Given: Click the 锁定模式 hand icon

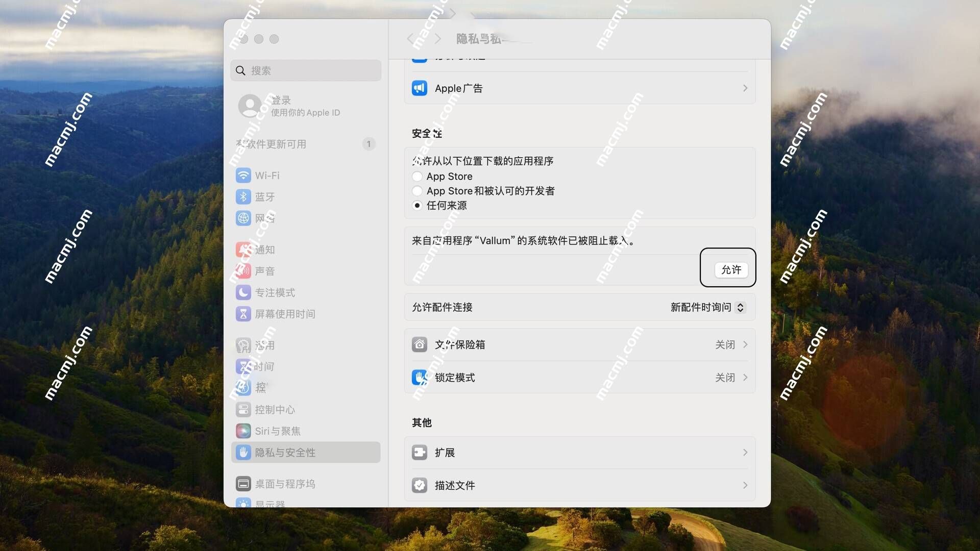Looking at the screenshot, I should pyautogui.click(x=420, y=378).
